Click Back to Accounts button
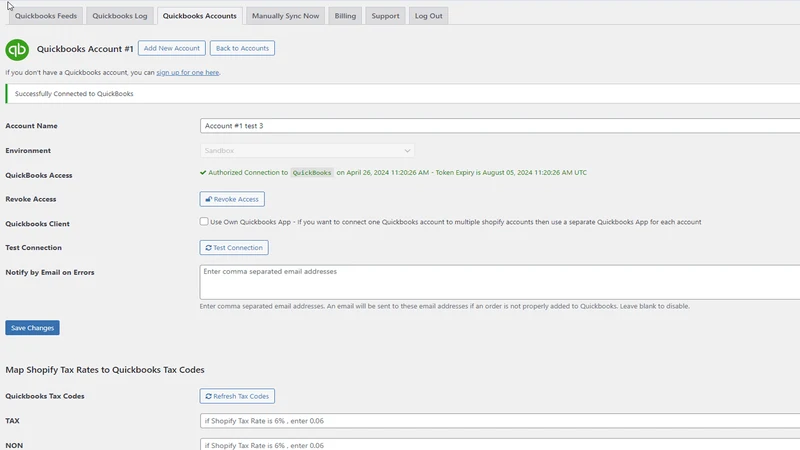 click(242, 48)
